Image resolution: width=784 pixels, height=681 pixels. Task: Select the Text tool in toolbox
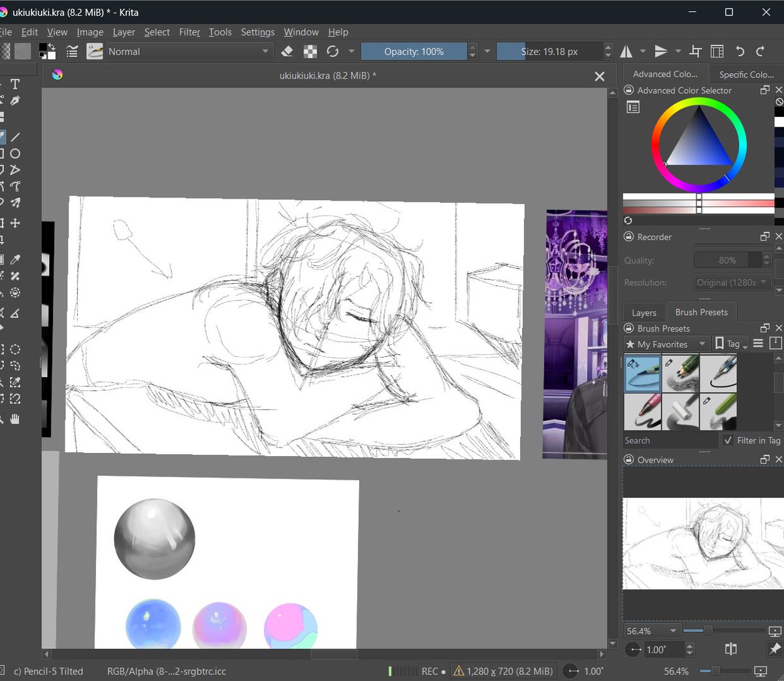(x=15, y=84)
